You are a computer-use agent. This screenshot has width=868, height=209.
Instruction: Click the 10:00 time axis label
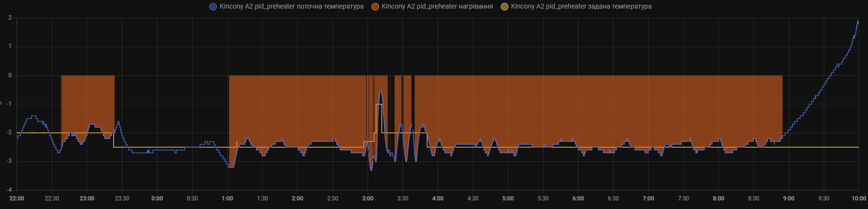pyautogui.click(x=858, y=199)
